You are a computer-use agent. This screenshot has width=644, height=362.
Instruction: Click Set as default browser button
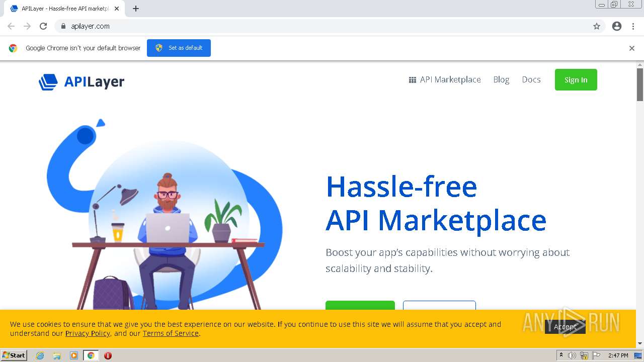tap(179, 48)
